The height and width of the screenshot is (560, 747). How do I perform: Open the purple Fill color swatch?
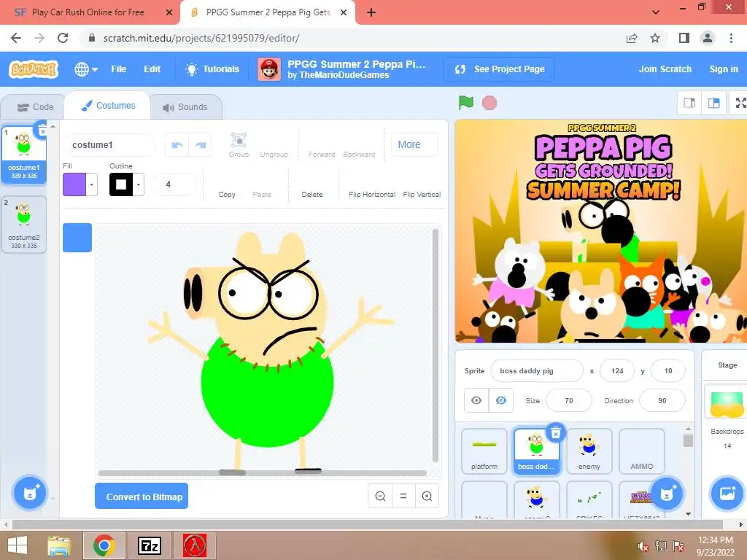click(74, 184)
